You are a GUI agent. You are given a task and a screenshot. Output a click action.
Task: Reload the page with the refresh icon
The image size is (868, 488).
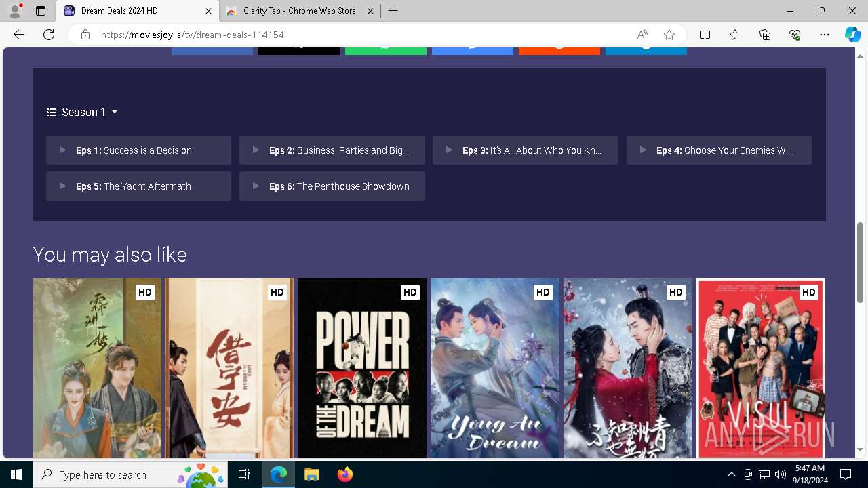pos(49,35)
